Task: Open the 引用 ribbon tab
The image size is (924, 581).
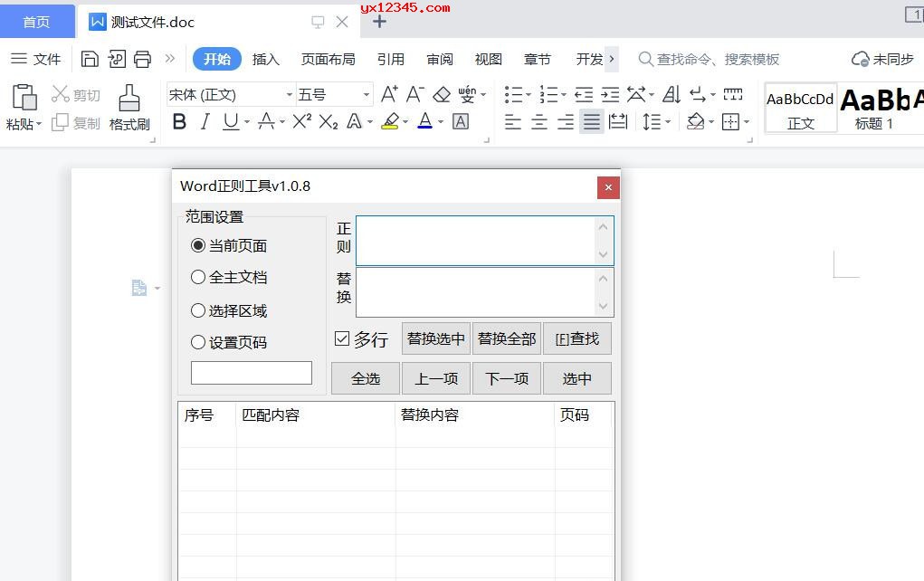Action: tap(391, 59)
